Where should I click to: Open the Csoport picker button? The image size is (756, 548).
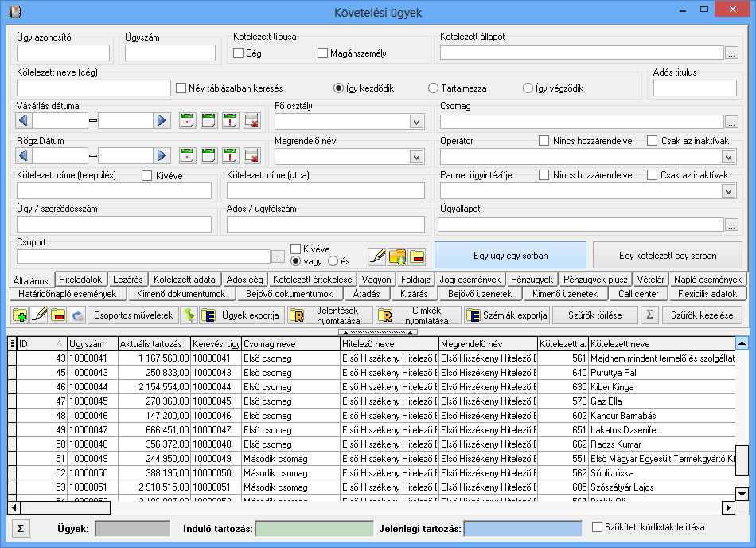(x=279, y=256)
